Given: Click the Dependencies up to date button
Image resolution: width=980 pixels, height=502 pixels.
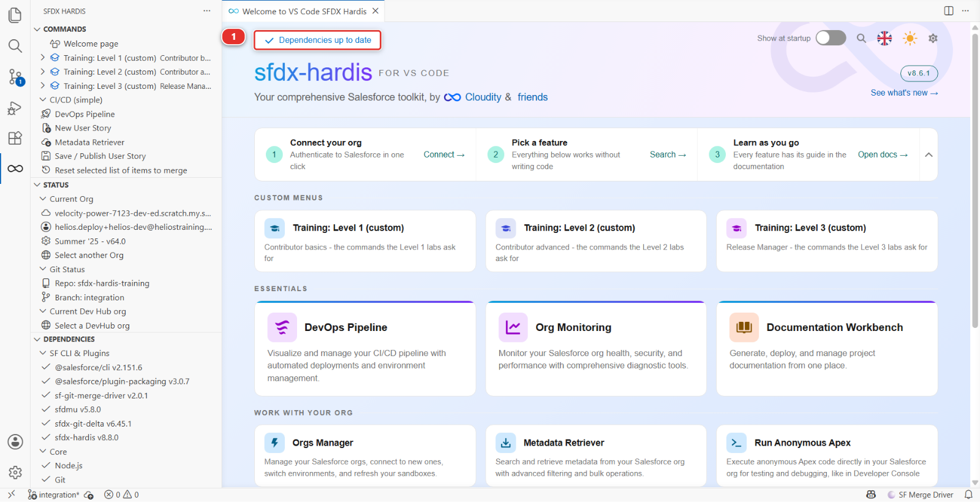Looking at the screenshot, I should tap(317, 40).
